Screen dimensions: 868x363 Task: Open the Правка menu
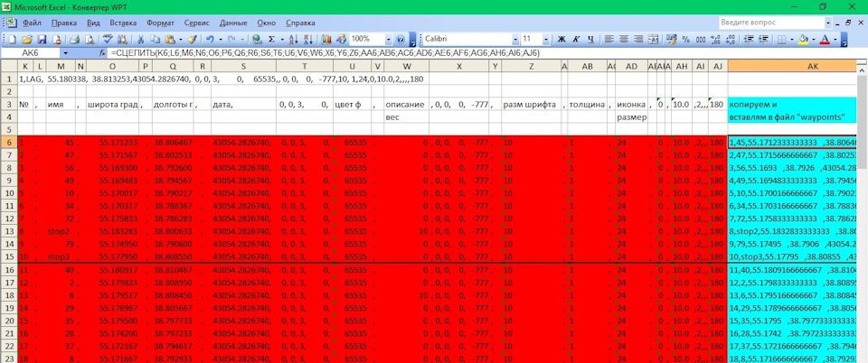pos(64,23)
